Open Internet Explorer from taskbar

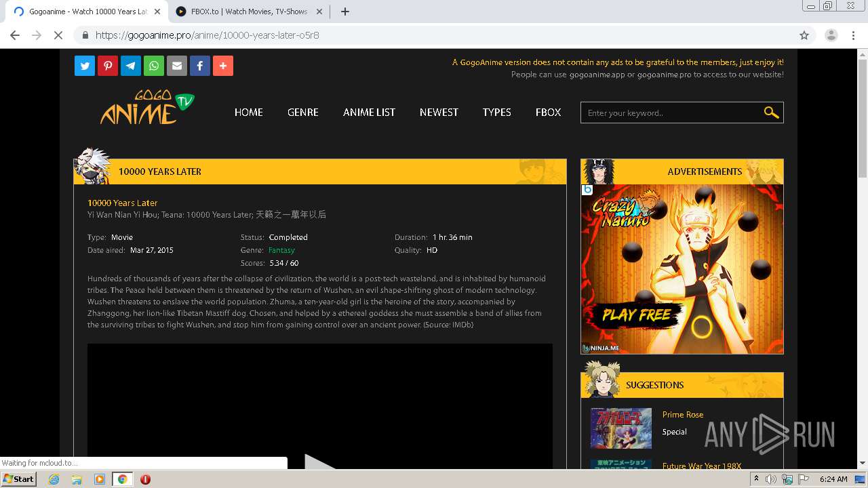(x=54, y=479)
